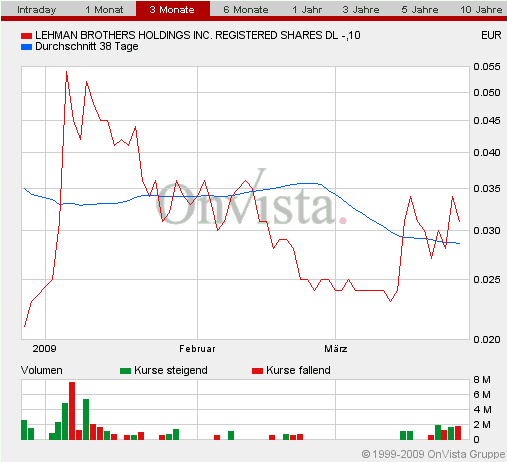The height and width of the screenshot is (462, 507).
Task: Click the März date axis label
Action: (336, 349)
